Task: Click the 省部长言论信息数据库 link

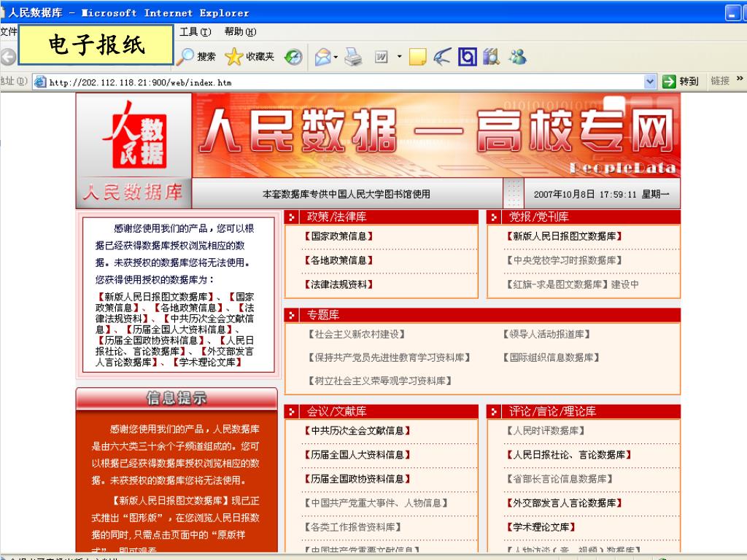Action: pyautogui.click(x=560, y=479)
